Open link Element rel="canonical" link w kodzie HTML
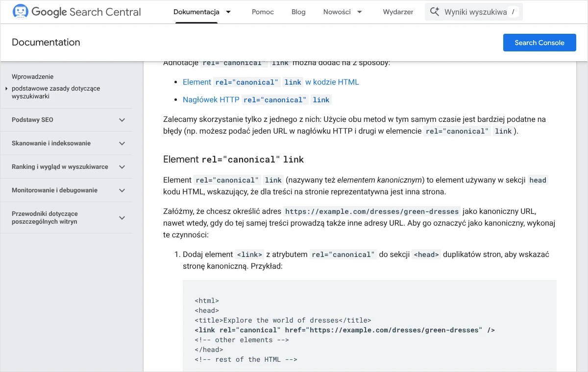This screenshot has height=372, width=588. point(271,82)
